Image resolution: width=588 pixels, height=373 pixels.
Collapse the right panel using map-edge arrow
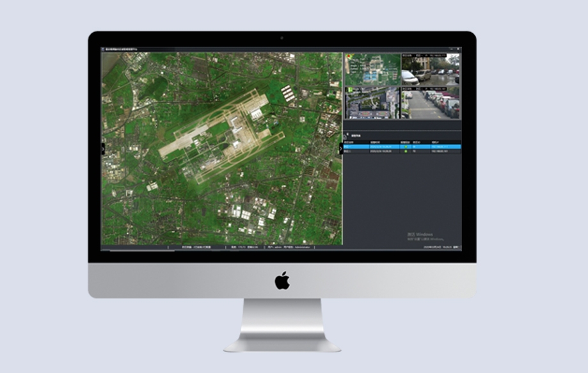click(x=341, y=148)
